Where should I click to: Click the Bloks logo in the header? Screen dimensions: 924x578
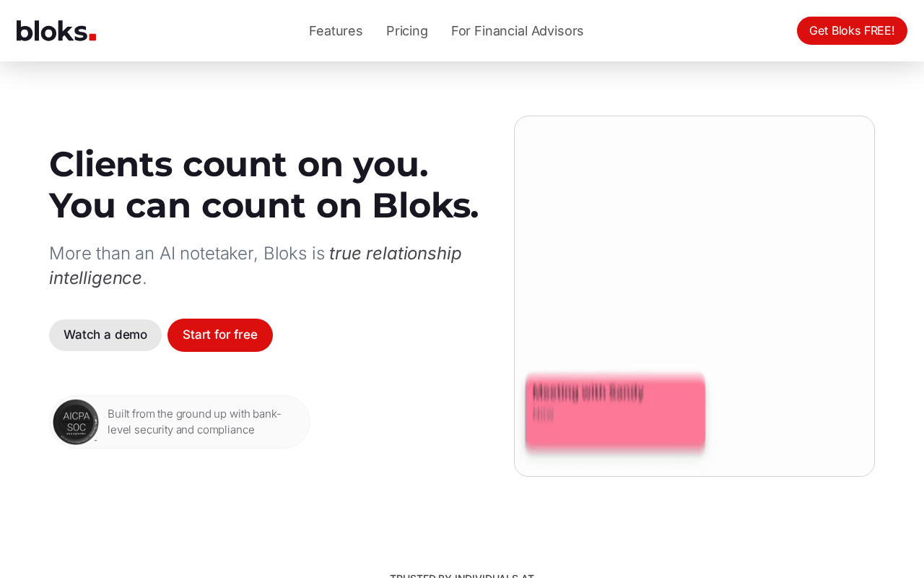pos(56,31)
